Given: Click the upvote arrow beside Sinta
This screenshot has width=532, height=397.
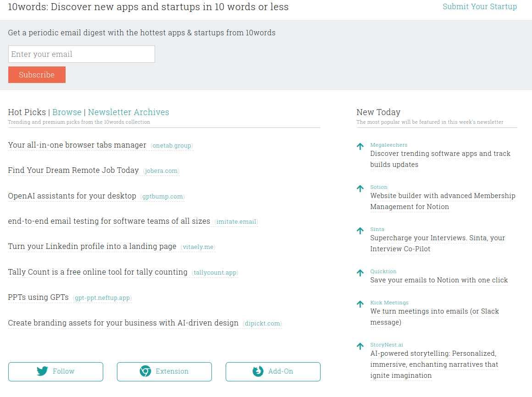Looking at the screenshot, I should click(360, 231).
